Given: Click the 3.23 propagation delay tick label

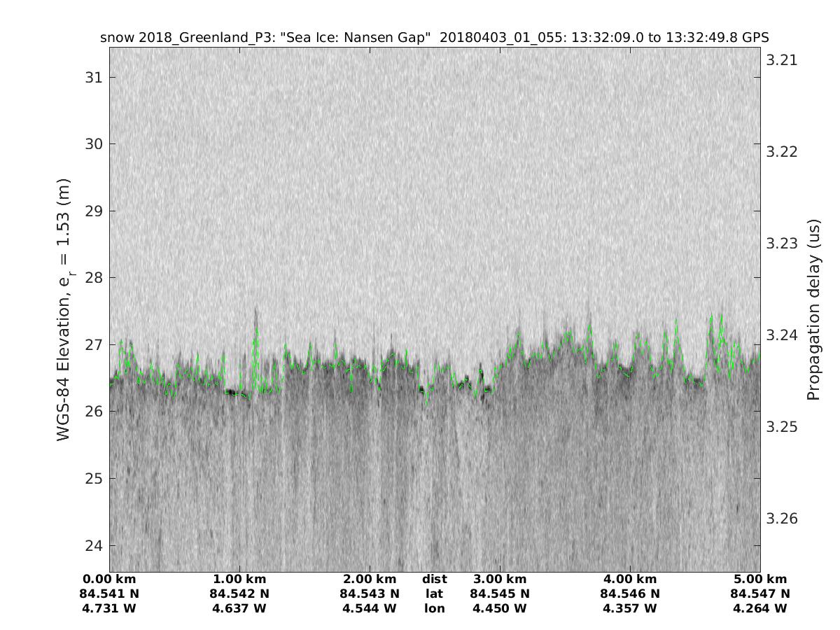Looking at the screenshot, I should [782, 244].
